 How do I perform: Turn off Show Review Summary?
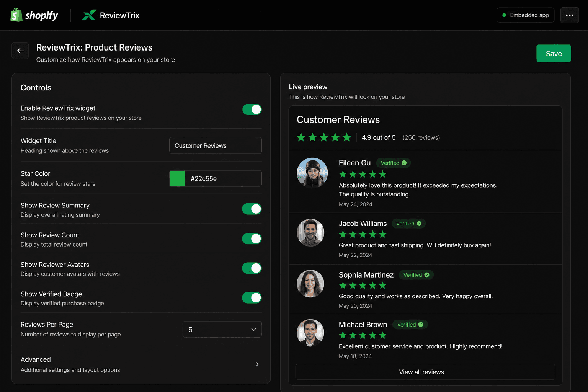click(252, 209)
